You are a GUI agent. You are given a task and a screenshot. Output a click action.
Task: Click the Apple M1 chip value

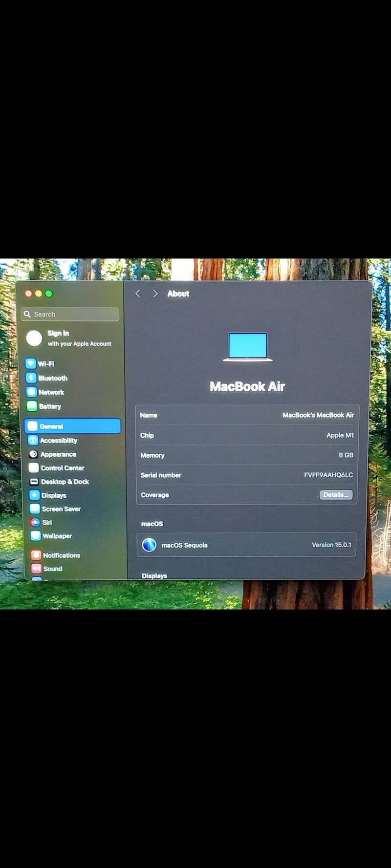click(340, 435)
